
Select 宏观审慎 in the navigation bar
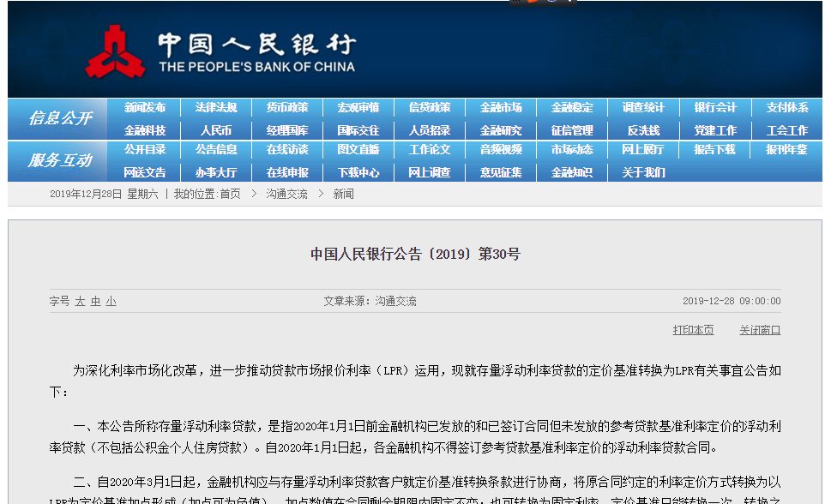pyautogui.click(x=358, y=108)
